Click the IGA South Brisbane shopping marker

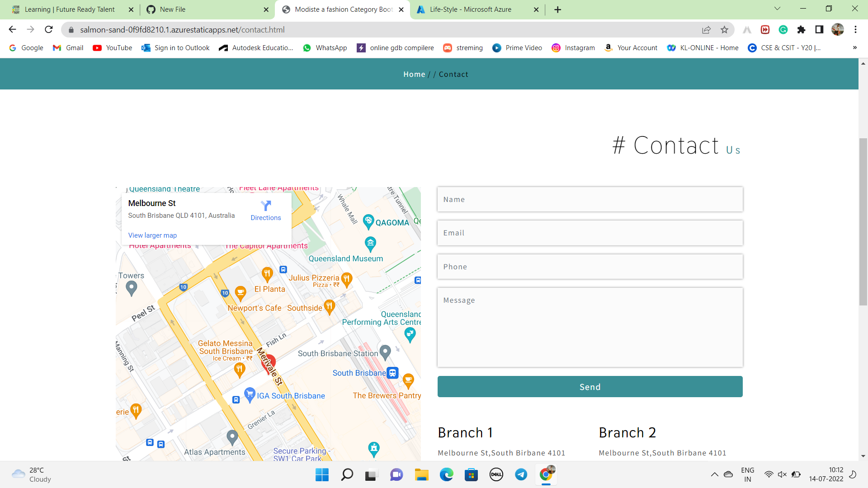(250, 395)
